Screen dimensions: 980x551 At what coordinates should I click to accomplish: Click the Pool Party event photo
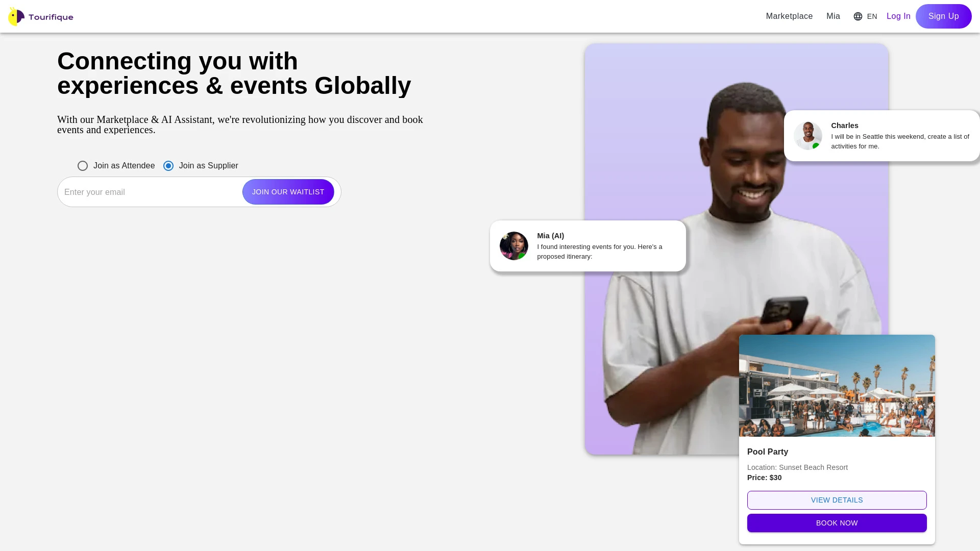[837, 386]
